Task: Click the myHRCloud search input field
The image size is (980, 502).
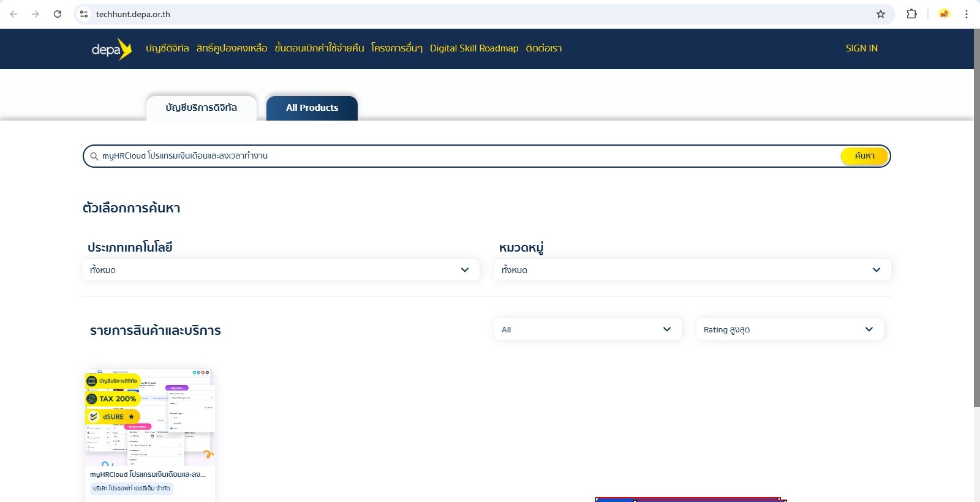Action: click(466, 156)
